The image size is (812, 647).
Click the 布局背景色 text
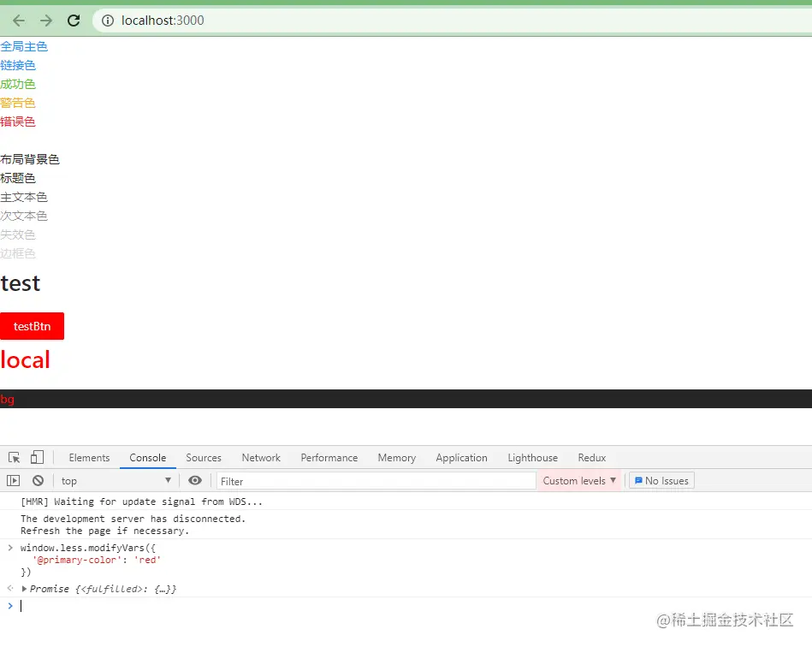[x=30, y=159]
